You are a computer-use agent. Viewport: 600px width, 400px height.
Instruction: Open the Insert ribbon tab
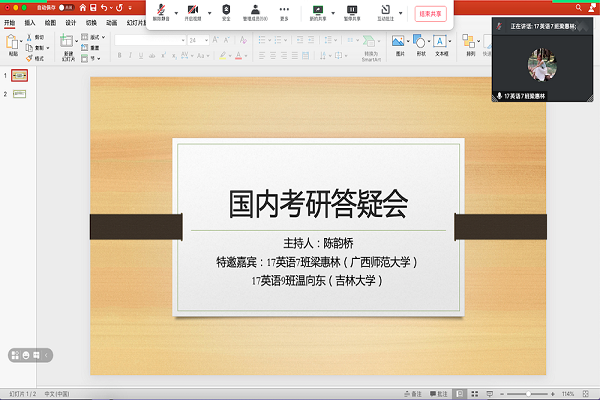29,22
